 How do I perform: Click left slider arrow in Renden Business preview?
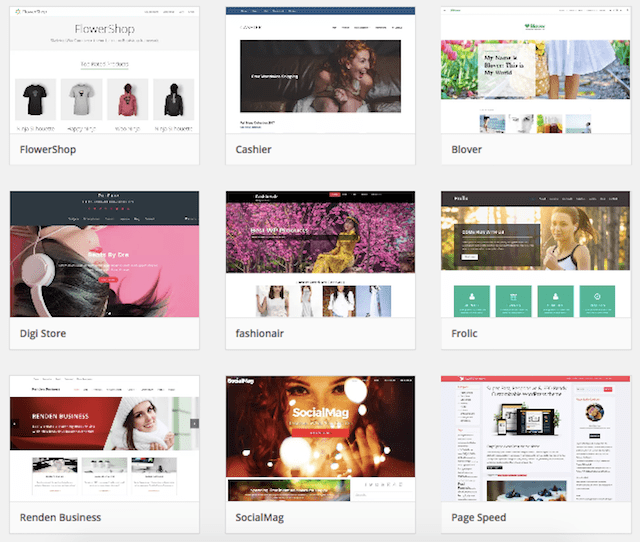(x=15, y=423)
